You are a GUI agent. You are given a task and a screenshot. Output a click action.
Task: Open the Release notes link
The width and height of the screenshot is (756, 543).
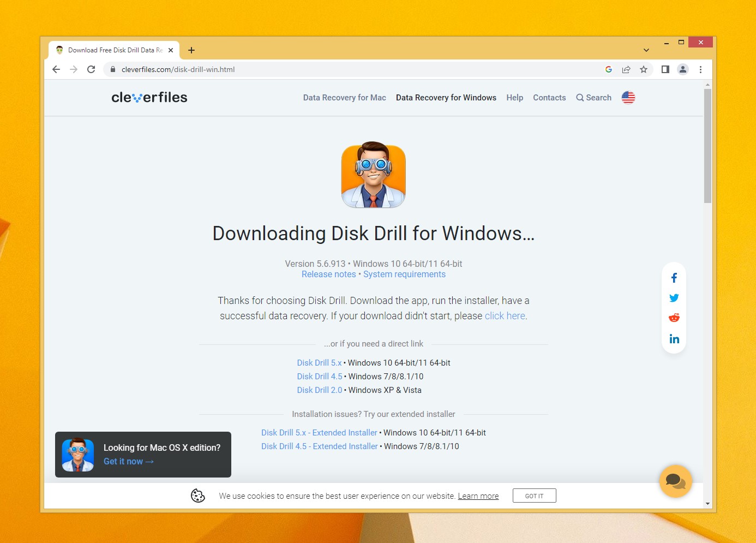pyautogui.click(x=329, y=275)
